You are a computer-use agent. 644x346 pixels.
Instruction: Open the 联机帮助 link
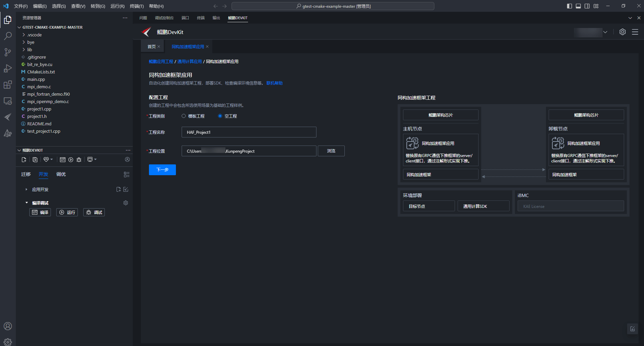pyautogui.click(x=275, y=83)
